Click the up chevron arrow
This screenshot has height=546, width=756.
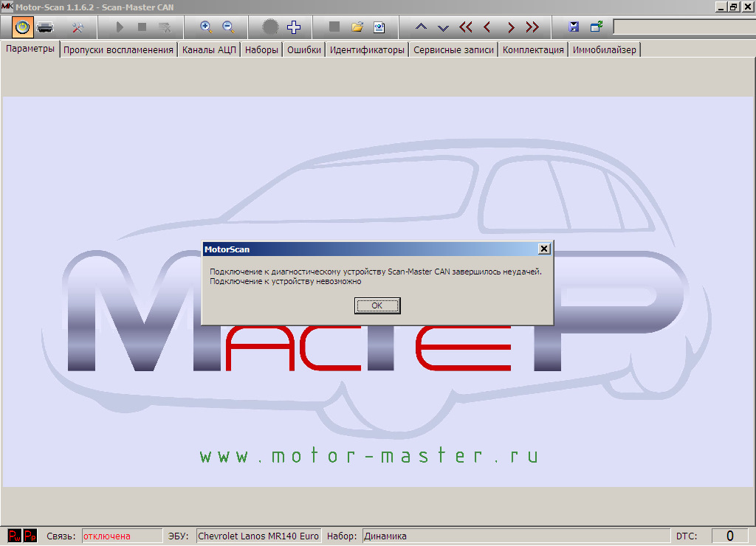[x=421, y=27]
